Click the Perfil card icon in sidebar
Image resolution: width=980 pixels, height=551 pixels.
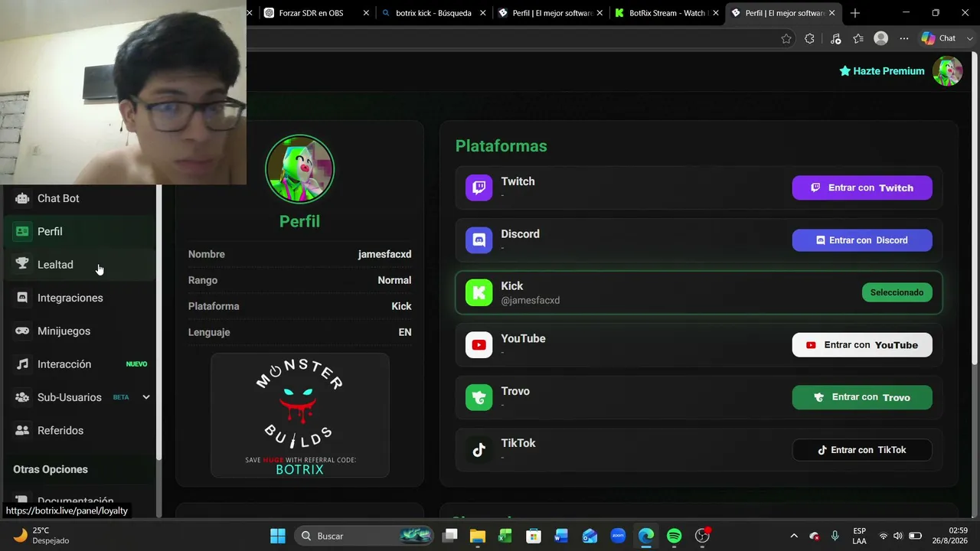22,231
